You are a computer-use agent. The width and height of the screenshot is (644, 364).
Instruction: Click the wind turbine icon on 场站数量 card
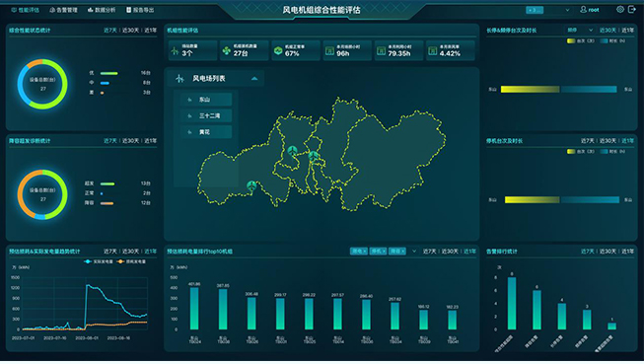(175, 50)
